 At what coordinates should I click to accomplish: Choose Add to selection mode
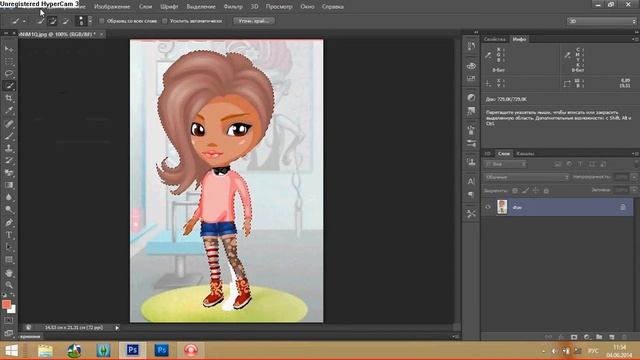pyautogui.click(x=52, y=21)
